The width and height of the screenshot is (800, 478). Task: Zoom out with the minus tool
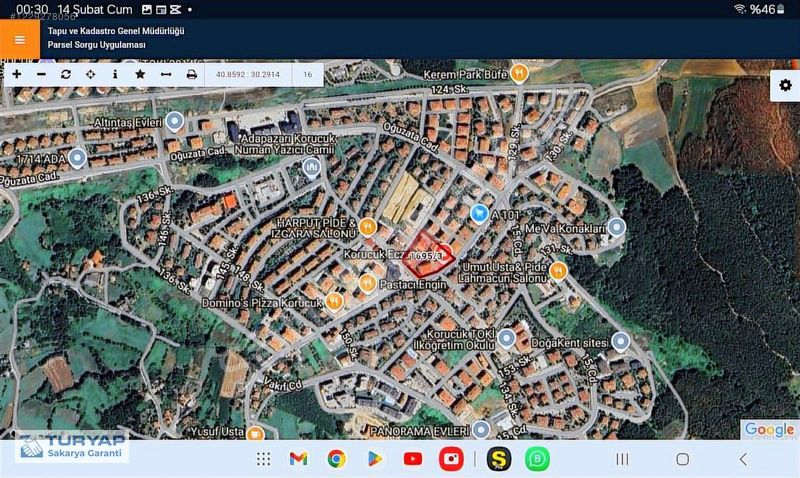coord(41,74)
